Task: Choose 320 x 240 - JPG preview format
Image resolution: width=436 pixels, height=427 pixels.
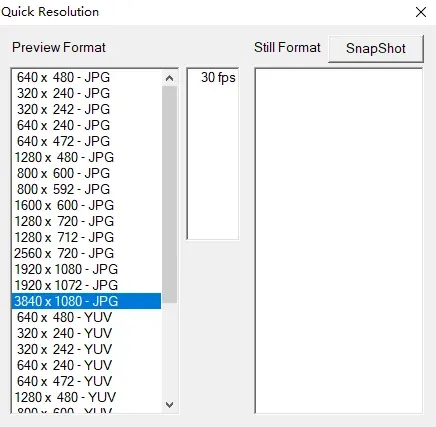Action: click(87, 93)
